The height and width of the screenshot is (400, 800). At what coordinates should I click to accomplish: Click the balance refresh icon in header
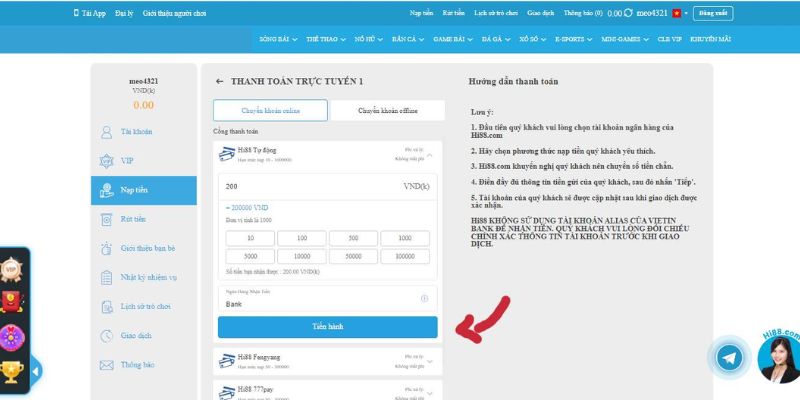628,13
